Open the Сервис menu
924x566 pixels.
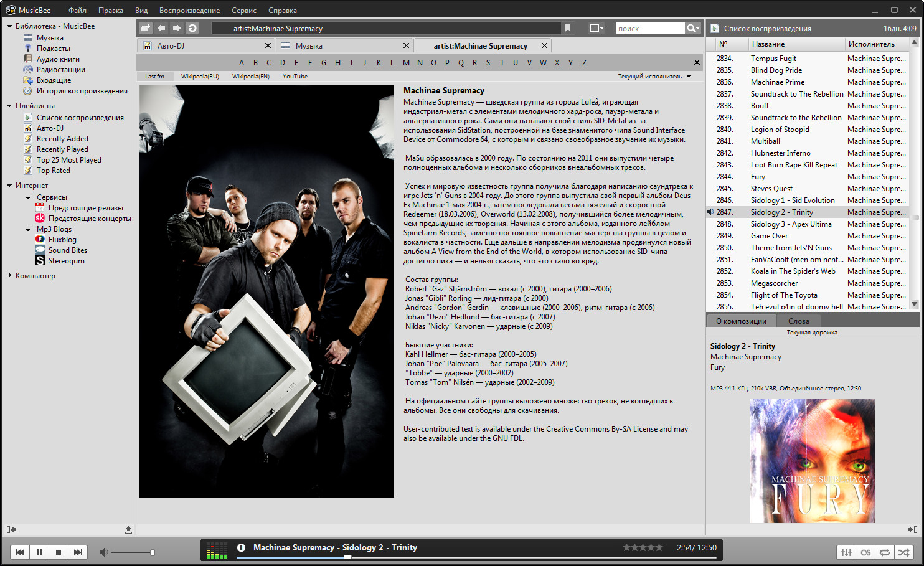point(243,11)
